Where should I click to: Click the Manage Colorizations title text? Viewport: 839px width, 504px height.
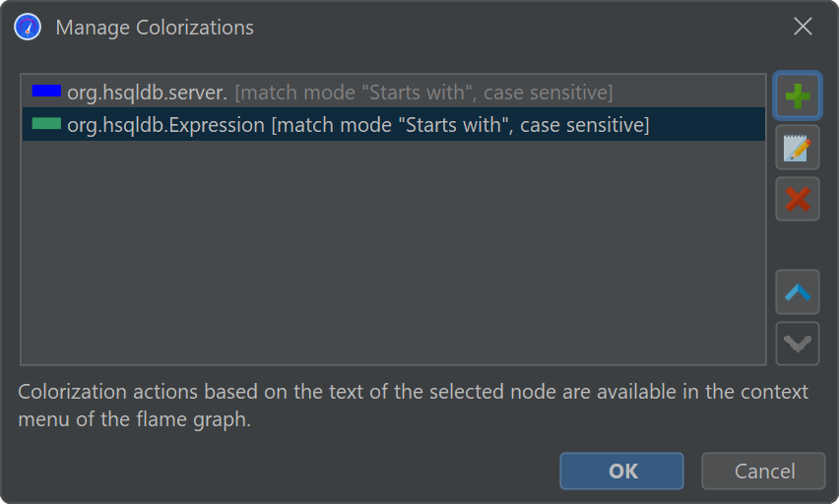[x=155, y=28]
